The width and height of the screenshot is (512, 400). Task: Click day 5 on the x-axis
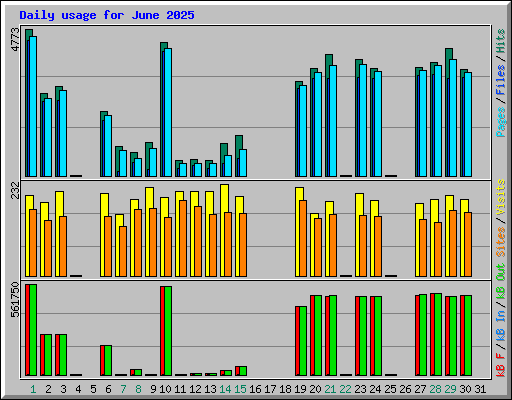pyautogui.click(x=93, y=389)
